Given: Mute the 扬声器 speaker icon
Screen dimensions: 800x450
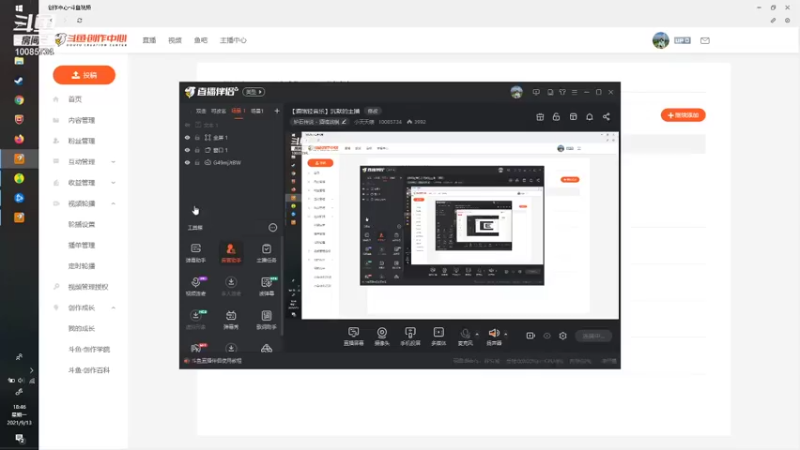Looking at the screenshot, I should pyautogui.click(x=494, y=334).
